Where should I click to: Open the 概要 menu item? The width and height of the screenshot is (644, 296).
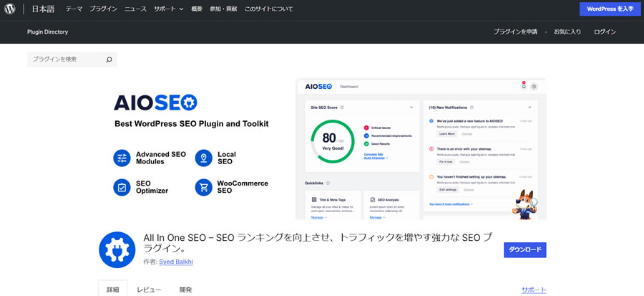(x=197, y=9)
